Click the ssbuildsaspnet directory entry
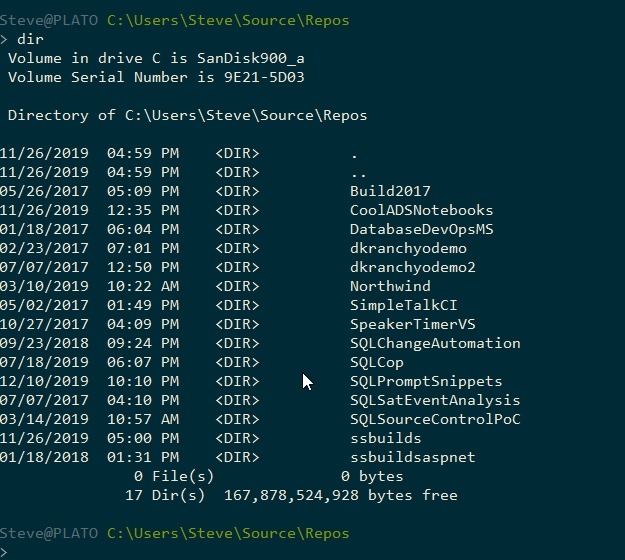The image size is (625, 560). 412,457
